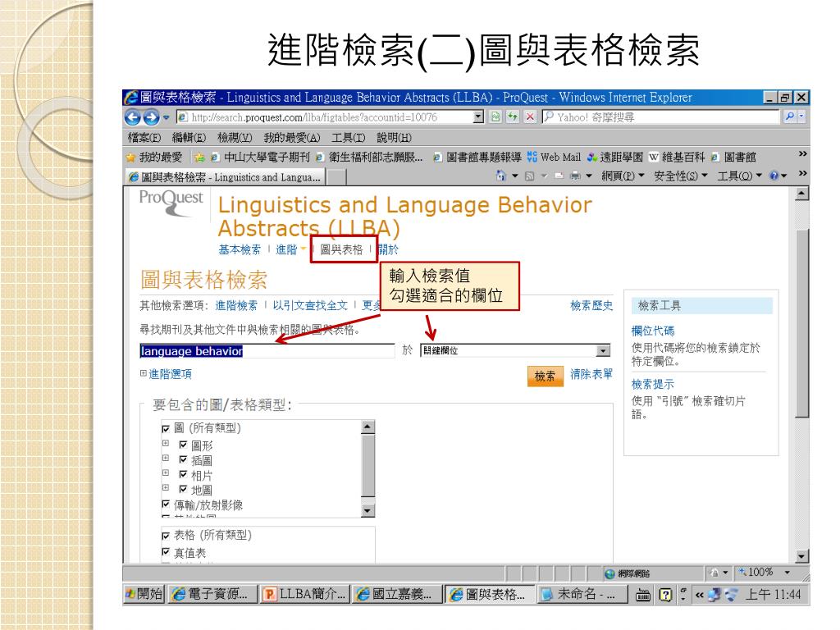Click the 我的最愛 favorites star button
The height and width of the screenshot is (630, 840).
point(154,157)
